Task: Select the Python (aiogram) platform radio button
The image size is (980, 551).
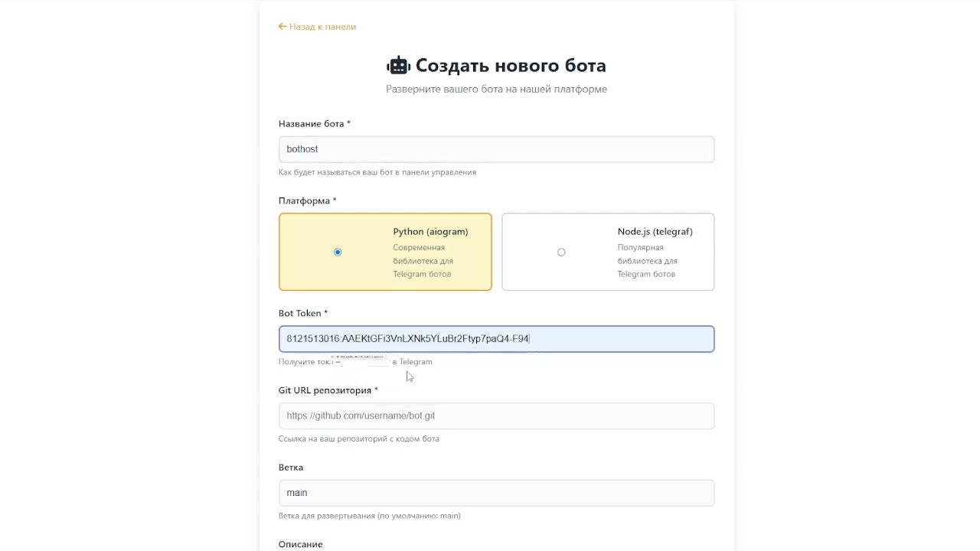Action: (338, 252)
